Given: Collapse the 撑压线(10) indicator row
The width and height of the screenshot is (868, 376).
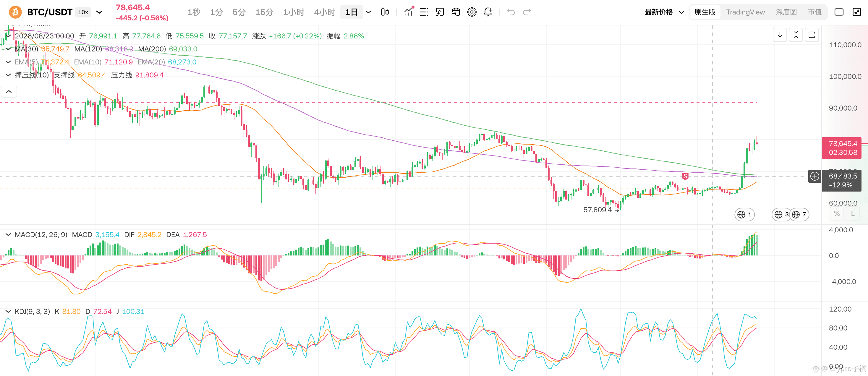Looking at the screenshot, I should [x=8, y=75].
